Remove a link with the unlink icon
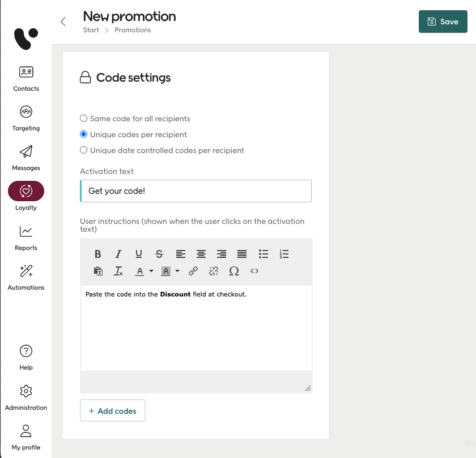 click(x=214, y=271)
